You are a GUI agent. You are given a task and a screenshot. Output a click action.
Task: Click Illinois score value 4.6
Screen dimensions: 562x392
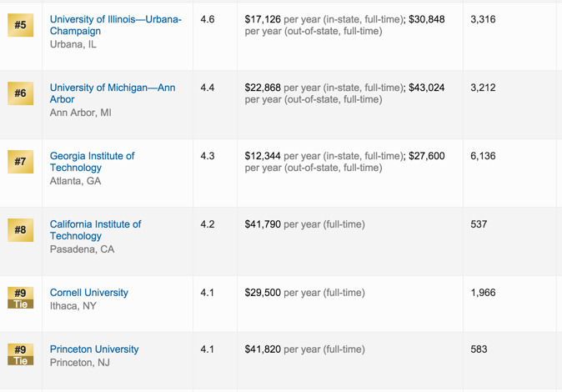click(x=208, y=19)
